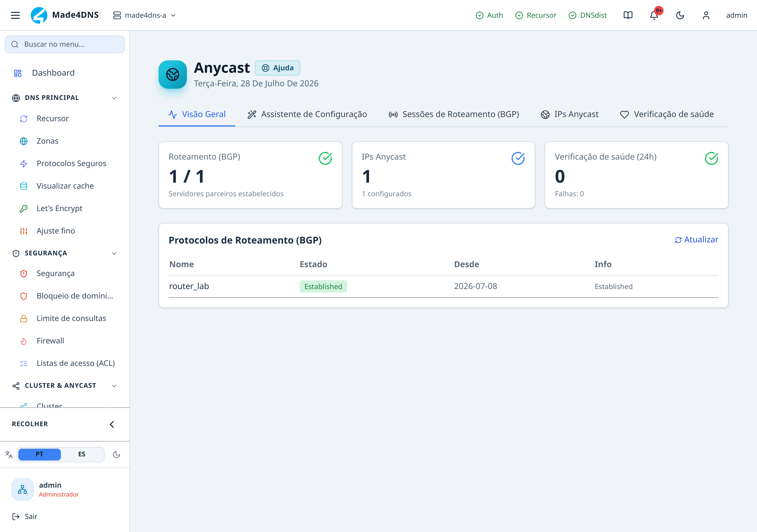Screen dimensions: 757x532
Task: Click the admin avatar network icon
Action: 22,489
